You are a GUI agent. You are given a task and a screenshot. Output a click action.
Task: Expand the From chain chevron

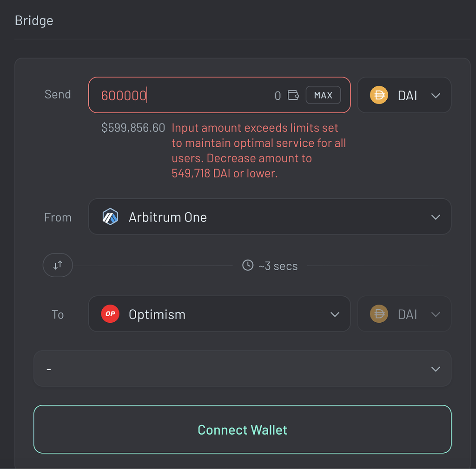pos(436,217)
